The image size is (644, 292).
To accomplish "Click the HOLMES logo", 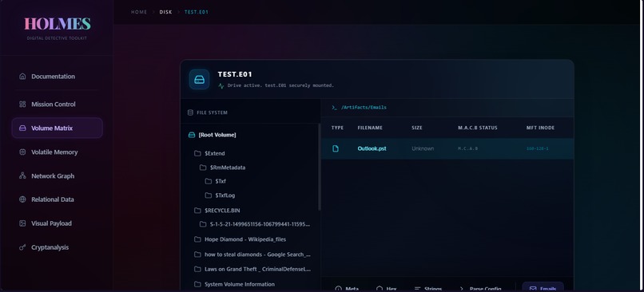I will [57, 24].
